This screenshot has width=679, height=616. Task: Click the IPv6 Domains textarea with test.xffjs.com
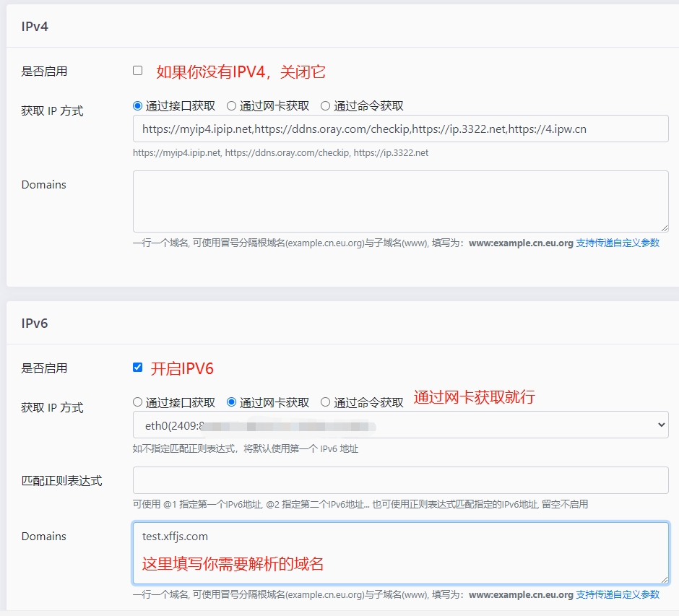400,552
